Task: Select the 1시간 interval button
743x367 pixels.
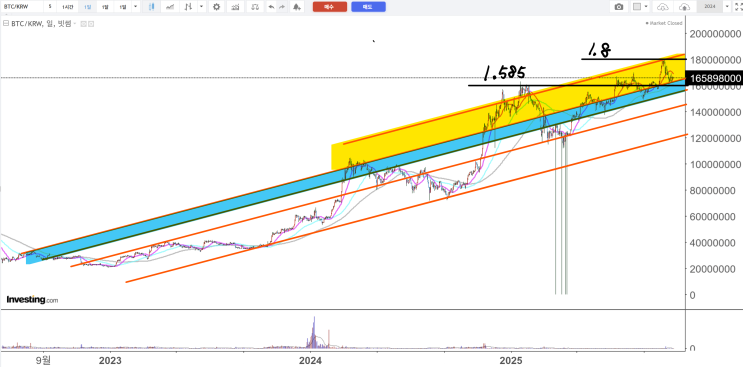Action: pyautogui.click(x=68, y=7)
